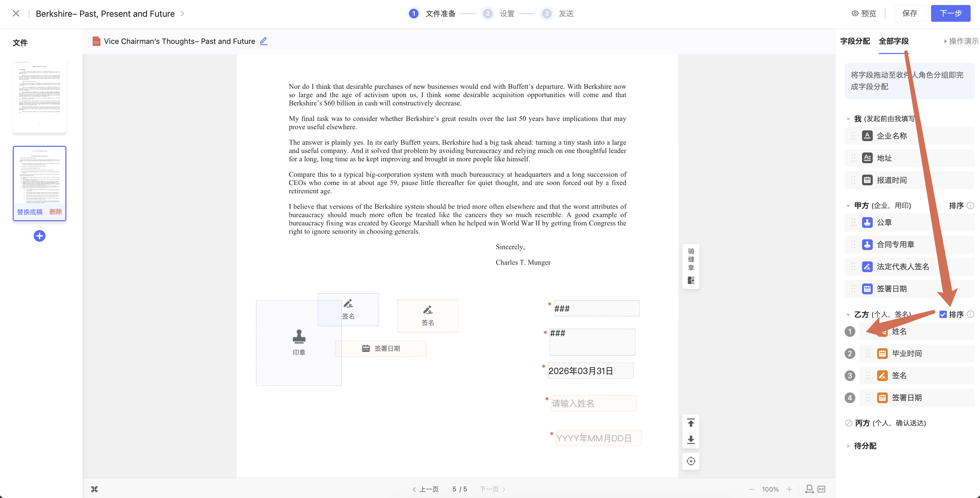
Task: Collapse the 甲方 field group
Action: tap(848, 206)
